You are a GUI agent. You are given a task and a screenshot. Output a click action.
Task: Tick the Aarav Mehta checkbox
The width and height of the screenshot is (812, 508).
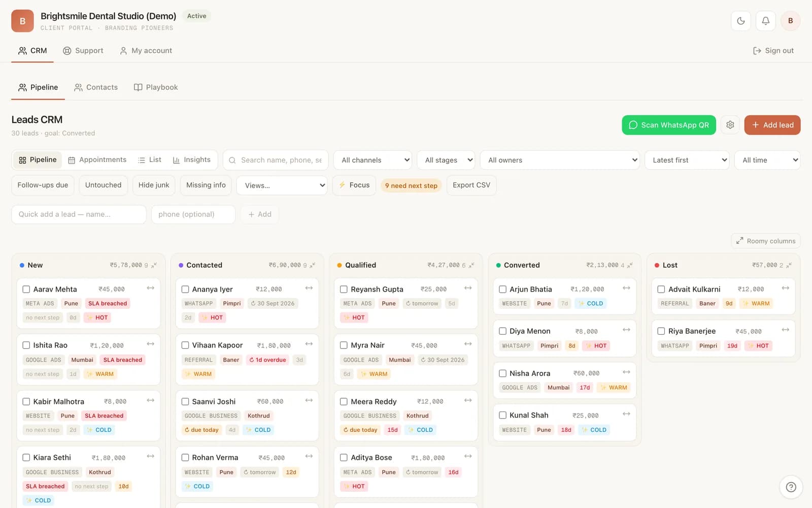pos(26,289)
